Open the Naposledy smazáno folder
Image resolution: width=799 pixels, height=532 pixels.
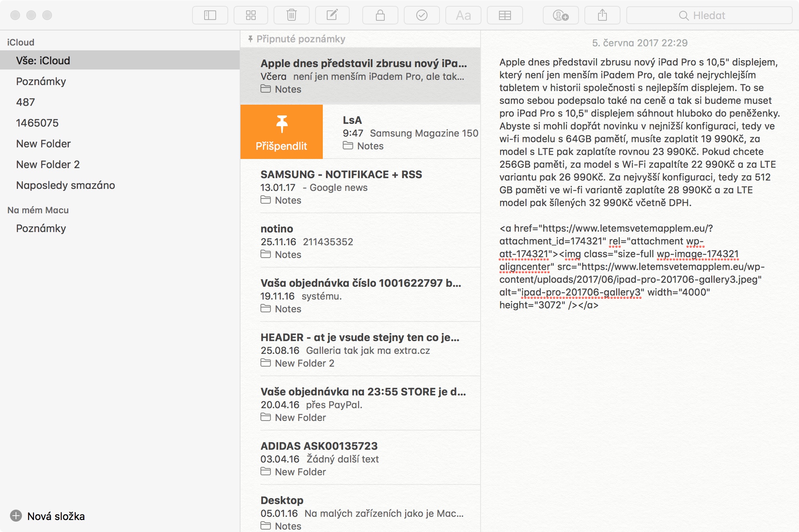coord(66,185)
